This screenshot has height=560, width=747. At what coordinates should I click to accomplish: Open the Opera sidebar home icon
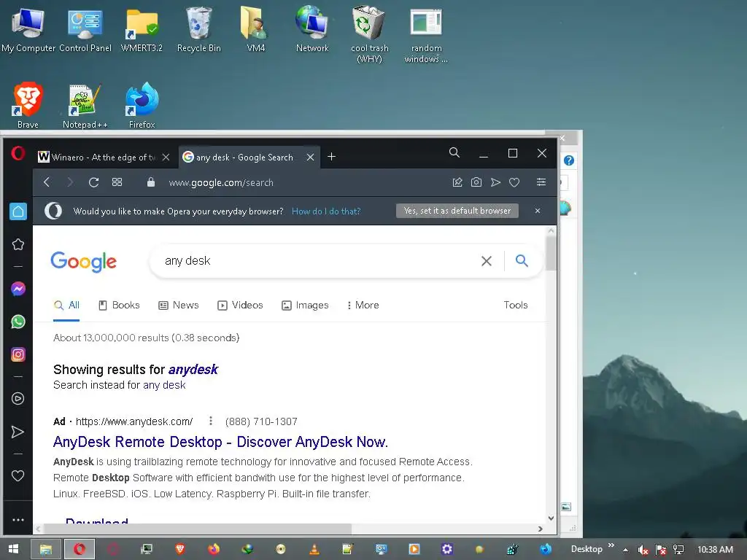click(18, 211)
